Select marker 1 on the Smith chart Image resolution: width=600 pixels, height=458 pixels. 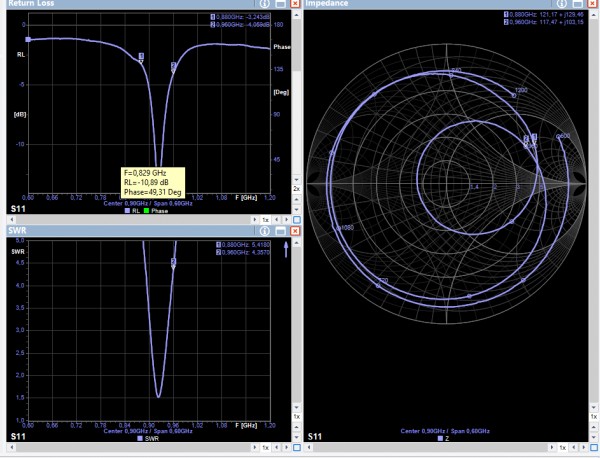[534, 139]
